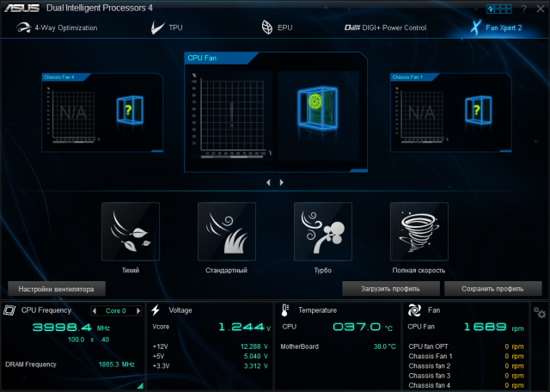Image resolution: width=550 pixels, height=392 pixels.
Task: Click the Fan panel fan icon
Action: [x=414, y=310]
